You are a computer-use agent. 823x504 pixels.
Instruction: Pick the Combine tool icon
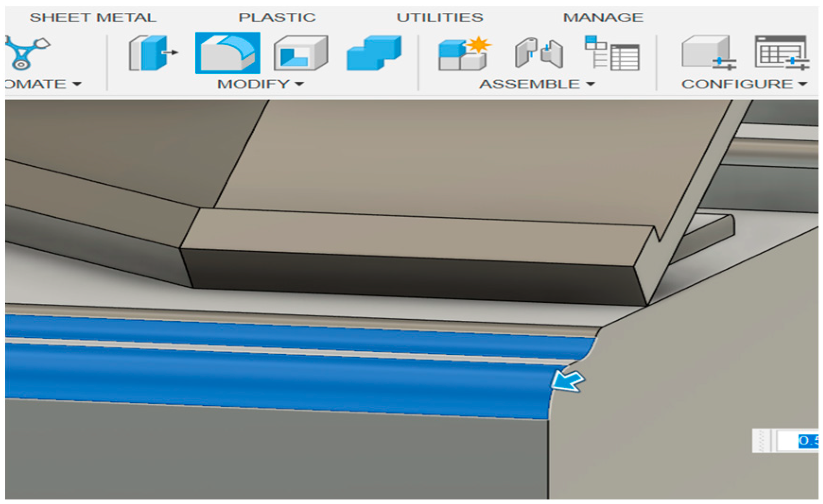click(x=373, y=53)
